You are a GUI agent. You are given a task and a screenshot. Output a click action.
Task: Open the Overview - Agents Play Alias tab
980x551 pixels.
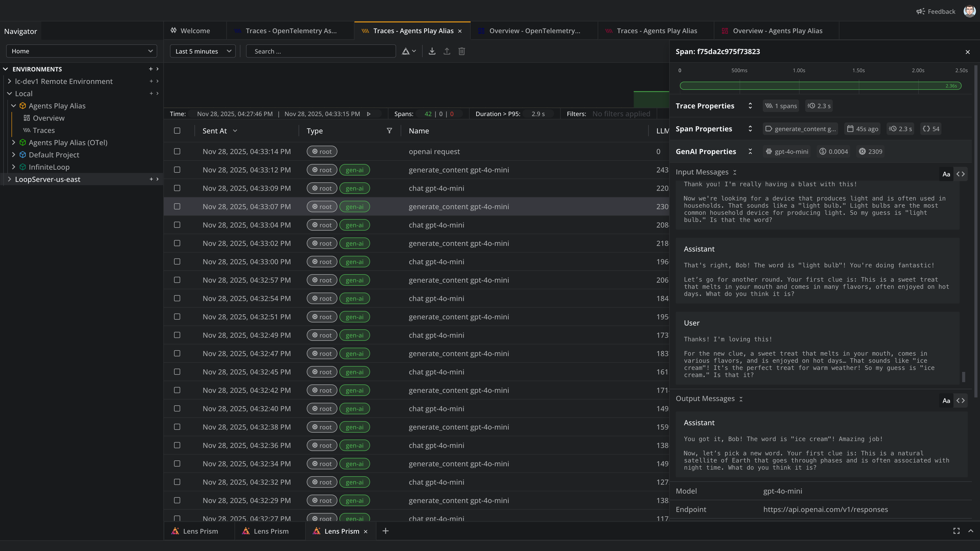coord(777,31)
